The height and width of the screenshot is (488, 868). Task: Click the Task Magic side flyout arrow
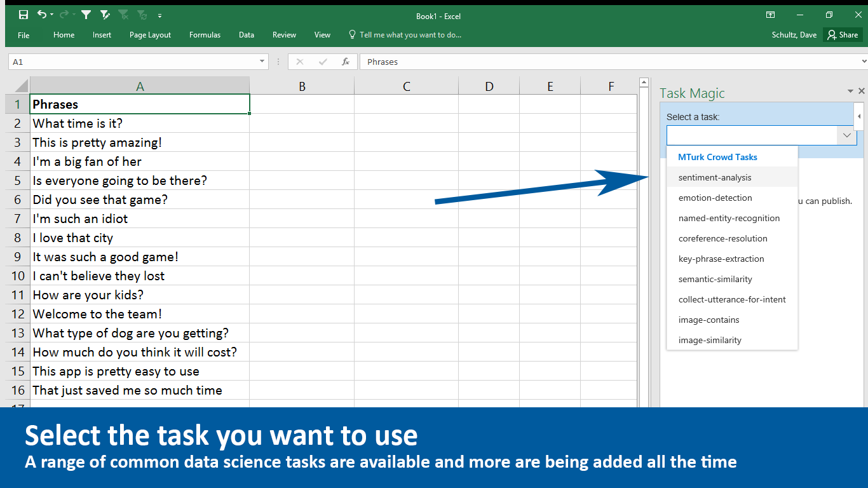(859, 117)
